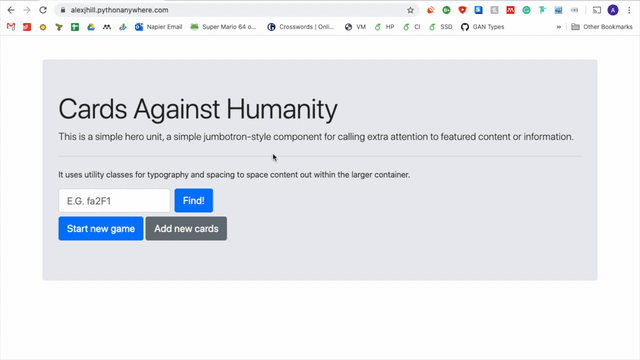Image resolution: width=640 pixels, height=360 pixels.
Task: Click the cast screen icon
Action: tap(597, 10)
